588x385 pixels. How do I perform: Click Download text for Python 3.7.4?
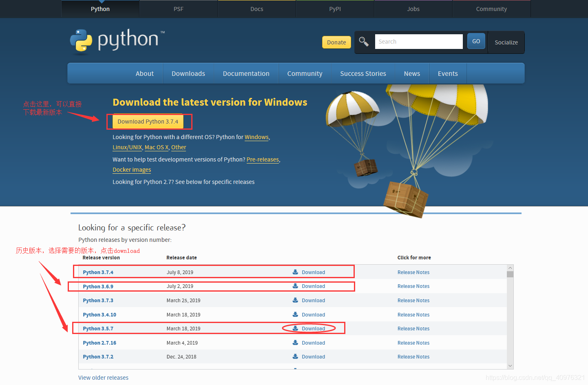[313, 272]
